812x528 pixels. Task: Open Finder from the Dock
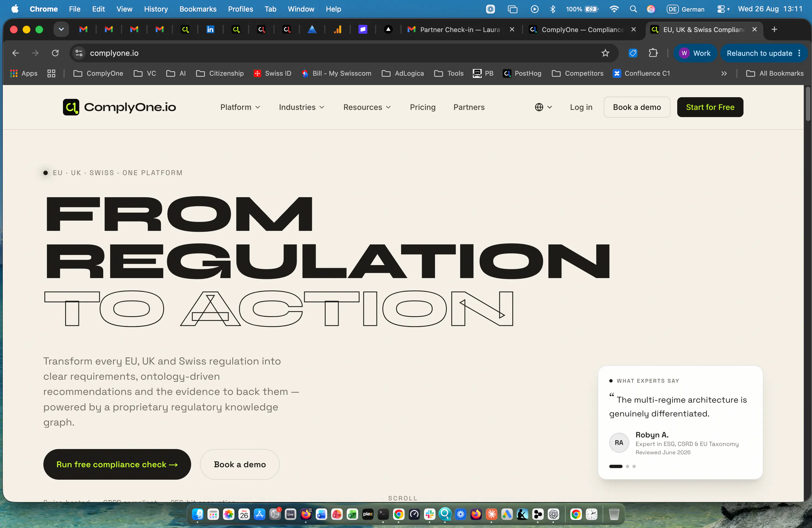(197, 514)
